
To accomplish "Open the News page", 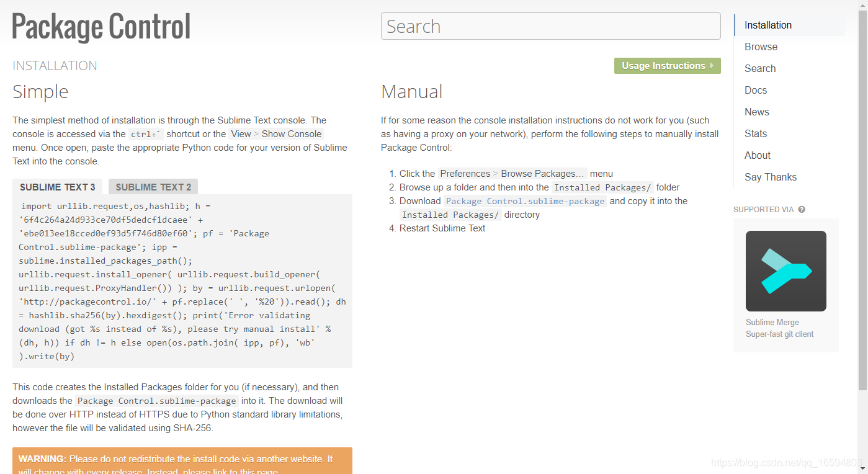I will pyautogui.click(x=757, y=112).
